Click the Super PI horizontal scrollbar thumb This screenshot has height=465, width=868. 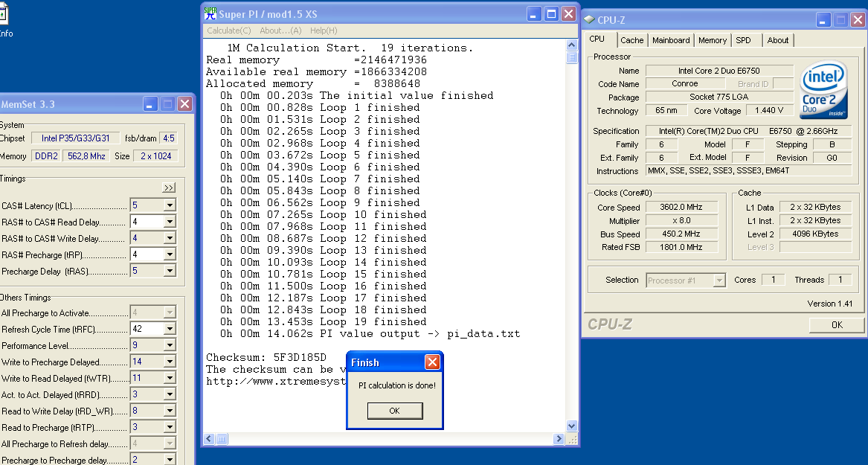click(x=222, y=439)
